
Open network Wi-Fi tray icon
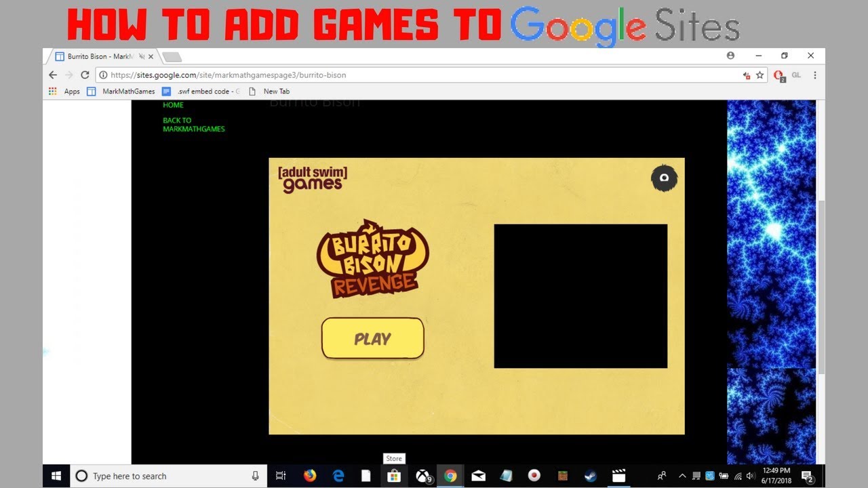[x=737, y=476]
